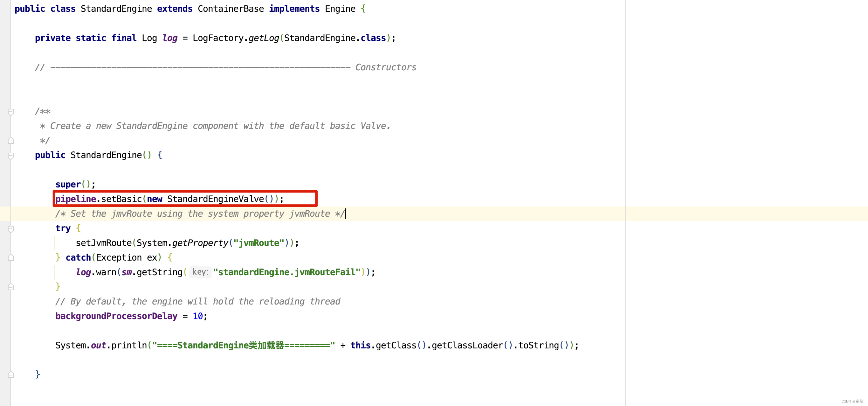The height and width of the screenshot is (406, 868).
Task: Click the backgroundProcessorDelay field
Action: [116, 316]
